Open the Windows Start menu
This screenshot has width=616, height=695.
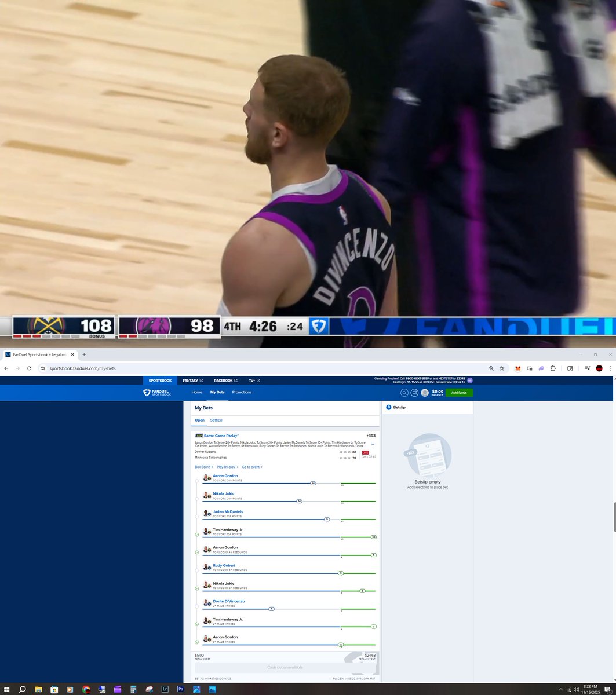click(x=6, y=689)
